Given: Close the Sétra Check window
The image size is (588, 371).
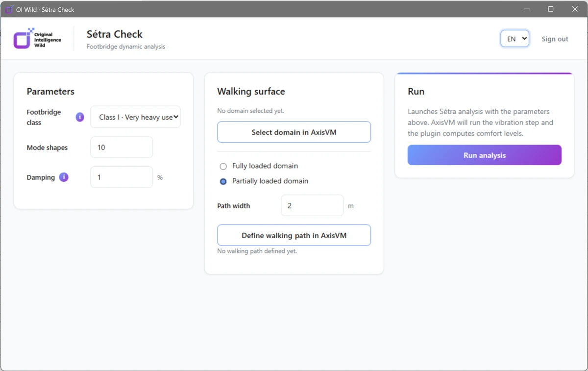Looking at the screenshot, I should tap(575, 9).
